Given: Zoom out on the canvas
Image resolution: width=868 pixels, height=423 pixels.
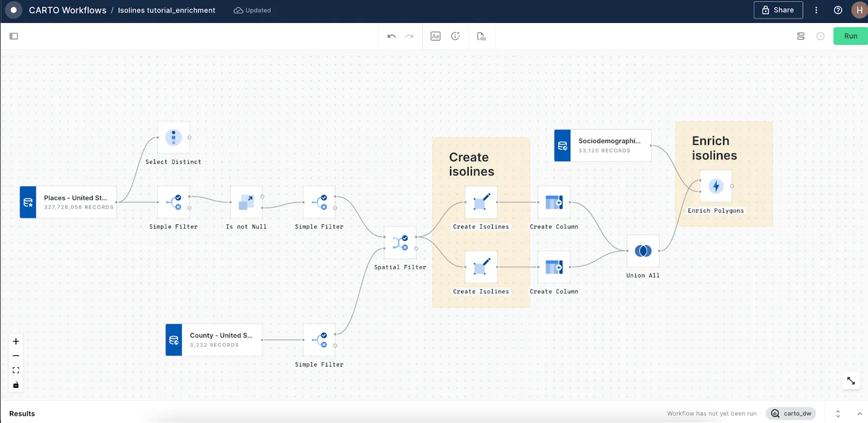Looking at the screenshot, I should [x=16, y=356].
